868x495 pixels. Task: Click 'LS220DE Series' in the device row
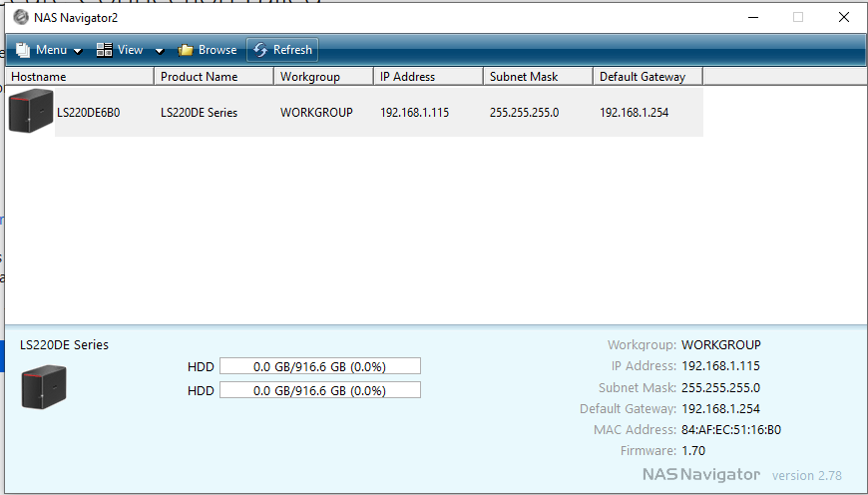(199, 113)
